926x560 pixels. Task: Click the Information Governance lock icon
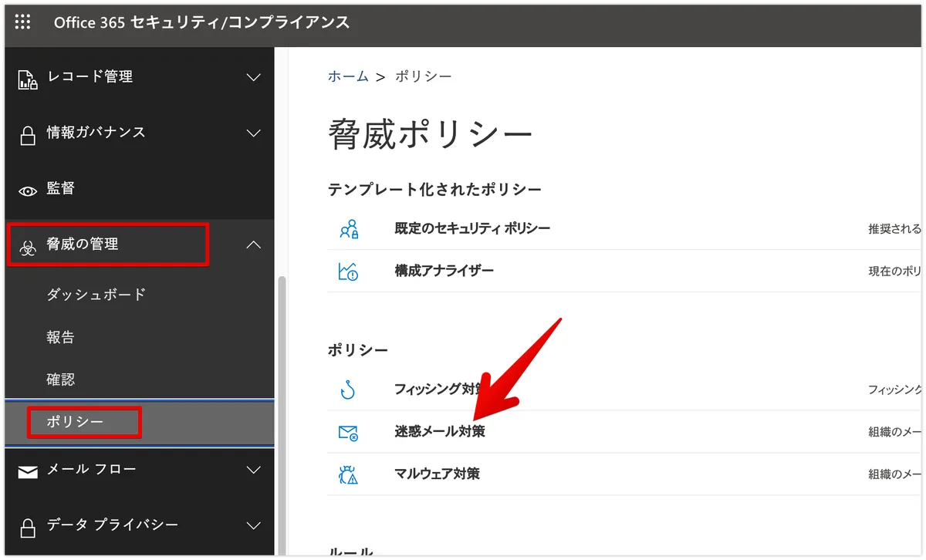[28, 134]
